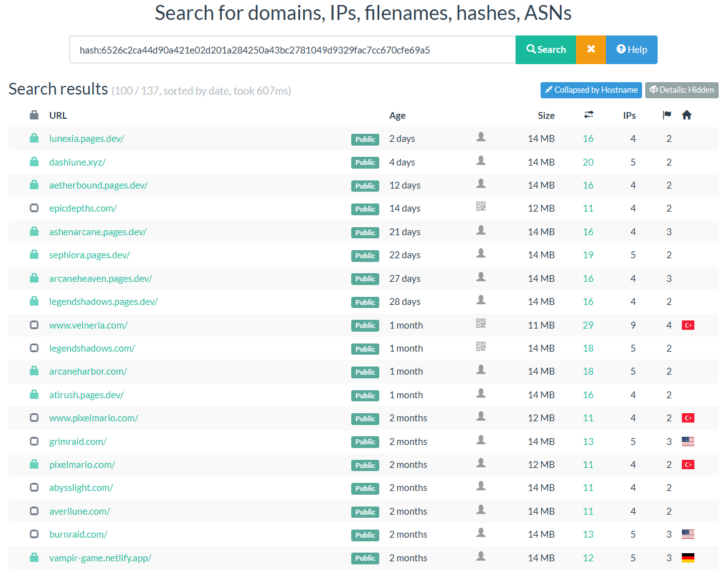Click the home icon column header

point(687,115)
